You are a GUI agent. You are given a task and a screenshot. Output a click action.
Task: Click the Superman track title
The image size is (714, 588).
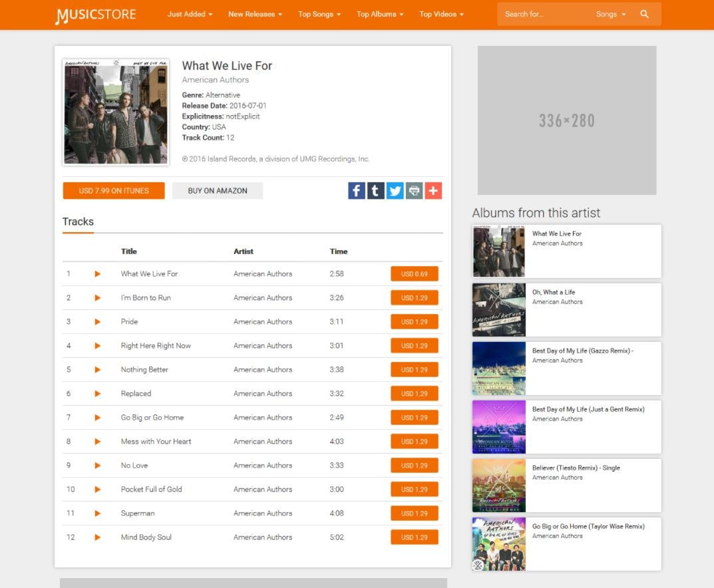click(138, 514)
